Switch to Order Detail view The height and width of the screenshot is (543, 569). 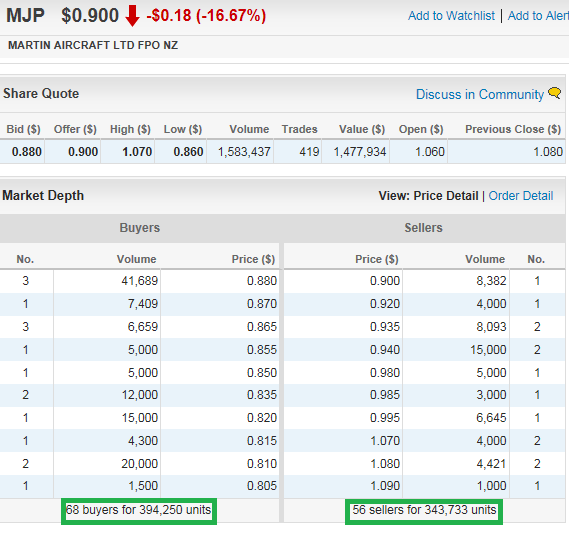point(521,196)
